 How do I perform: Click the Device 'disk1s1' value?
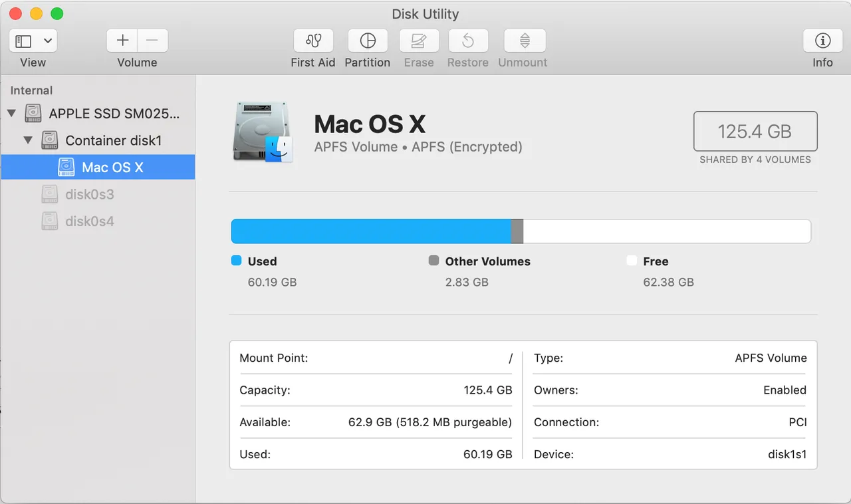click(787, 455)
